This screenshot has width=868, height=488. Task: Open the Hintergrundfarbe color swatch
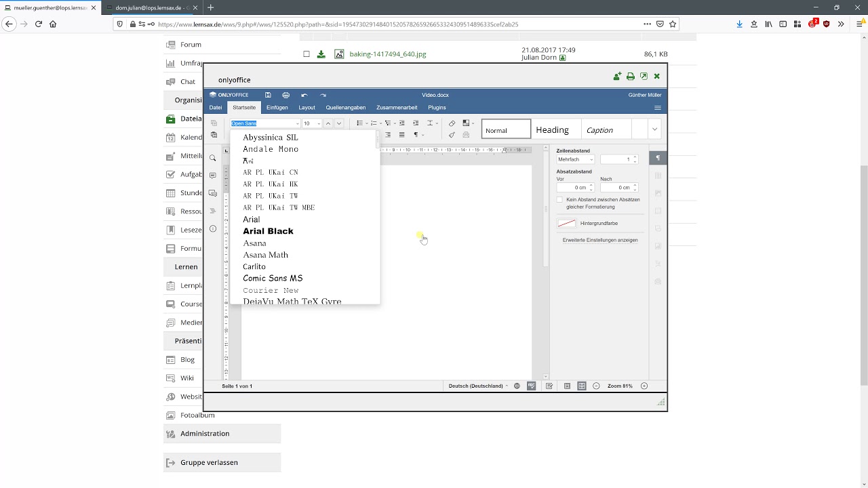tap(566, 223)
